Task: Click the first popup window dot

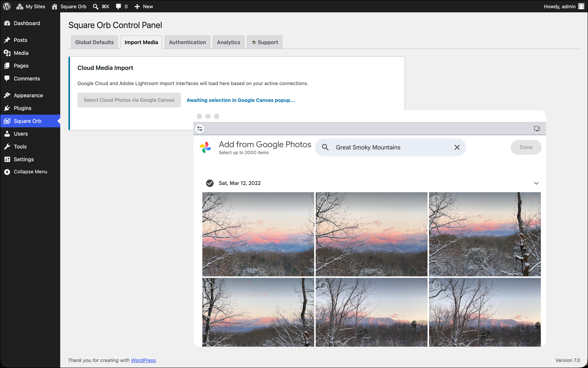Action: tap(199, 116)
